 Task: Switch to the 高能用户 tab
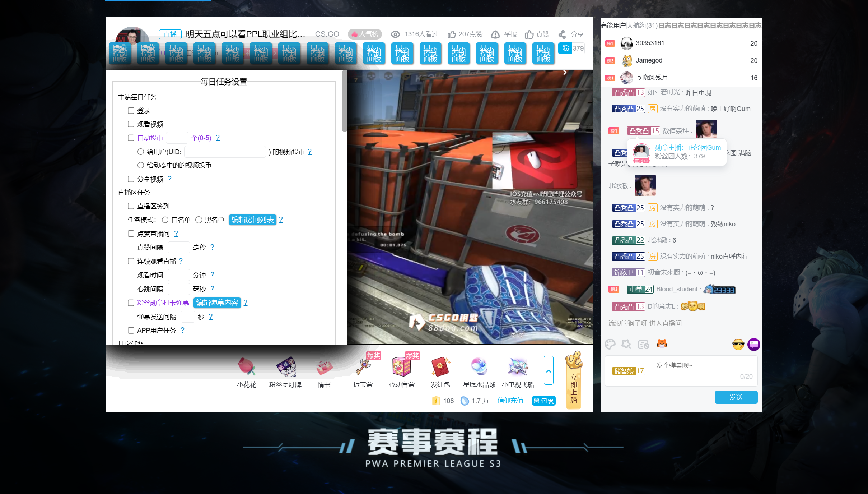click(613, 26)
